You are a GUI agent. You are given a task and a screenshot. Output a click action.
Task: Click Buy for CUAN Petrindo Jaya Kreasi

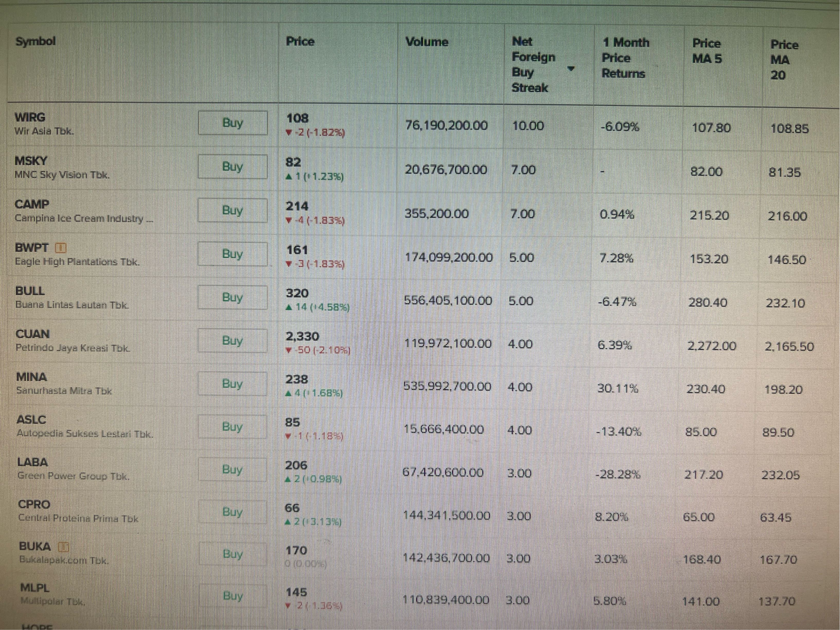232,340
